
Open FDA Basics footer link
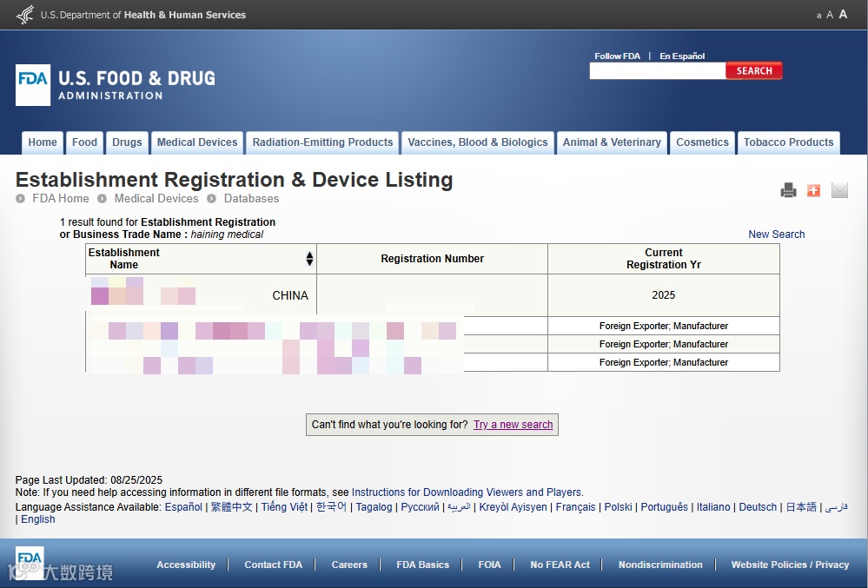tap(422, 565)
